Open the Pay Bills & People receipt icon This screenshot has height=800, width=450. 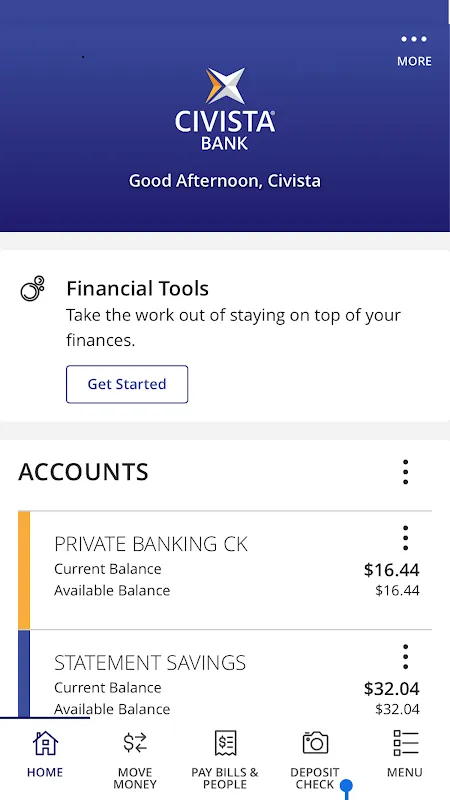225,743
